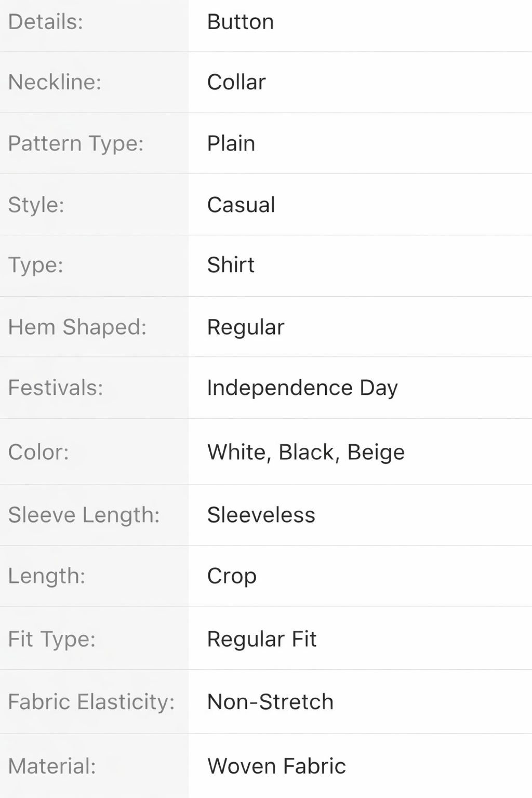Image resolution: width=532 pixels, height=798 pixels.
Task: Click the "Color:" label
Action: pyautogui.click(x=38, y=452)
